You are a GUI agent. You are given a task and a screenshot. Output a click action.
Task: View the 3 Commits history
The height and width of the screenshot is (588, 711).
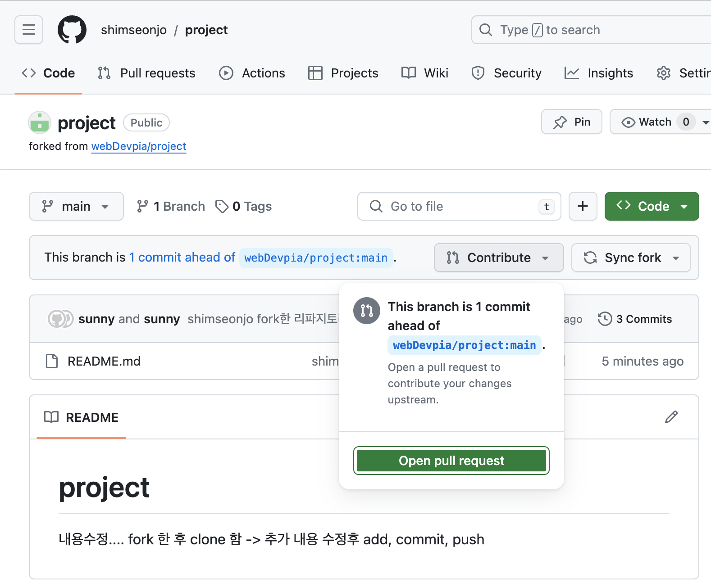click(635, 319)
